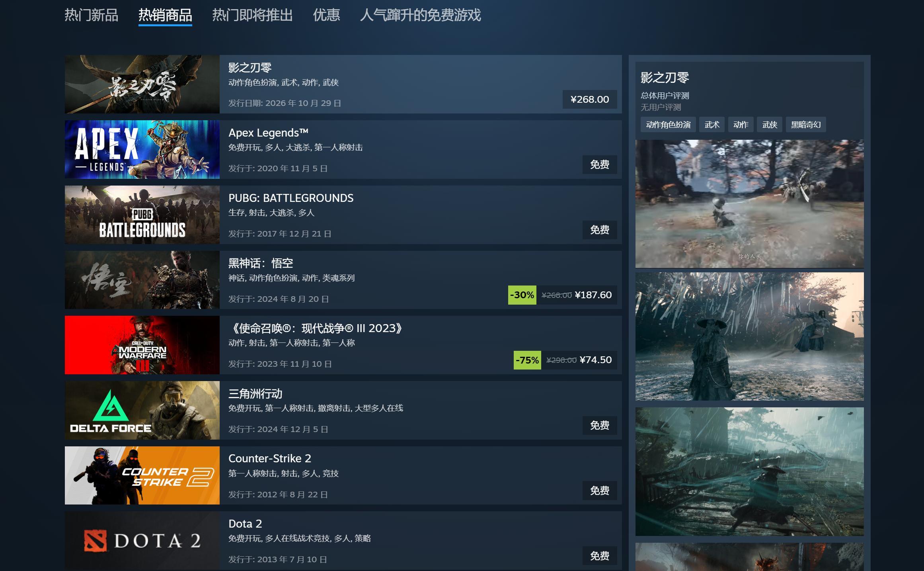924x571 pixels.
Task: Click the -30% discount badge on 黑神话：悟空
Action: coord(522,295)
